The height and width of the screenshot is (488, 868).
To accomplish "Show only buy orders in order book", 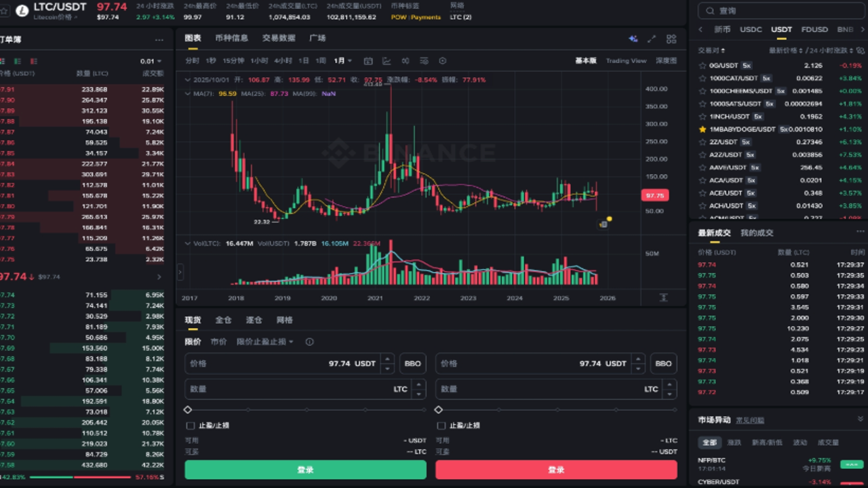I will tap(17, 61).
